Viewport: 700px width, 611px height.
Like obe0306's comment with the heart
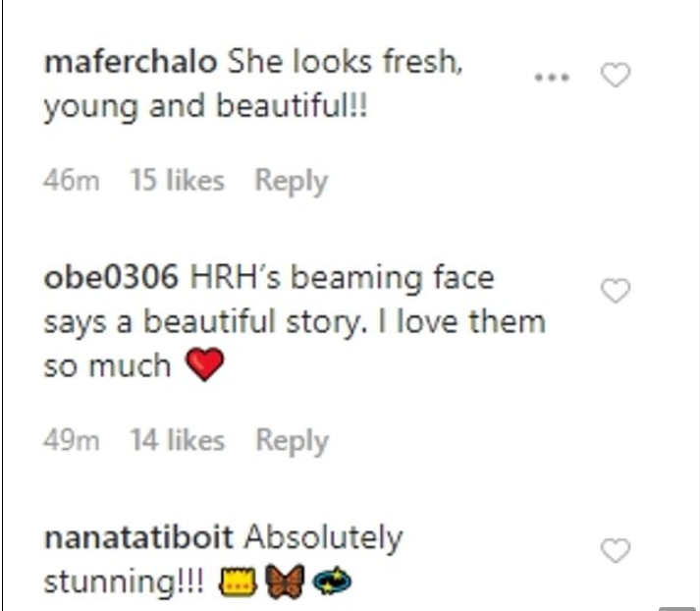615,291
